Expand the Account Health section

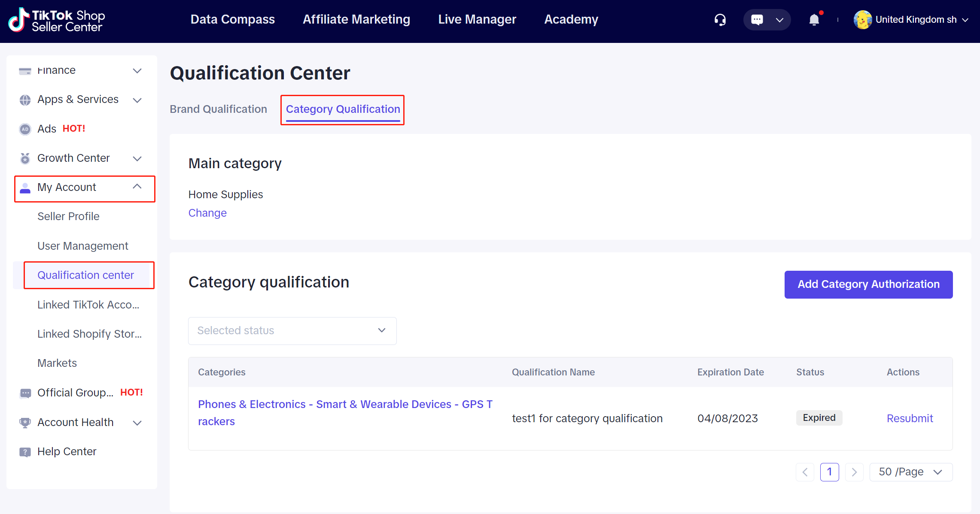[x=137, y=423]
